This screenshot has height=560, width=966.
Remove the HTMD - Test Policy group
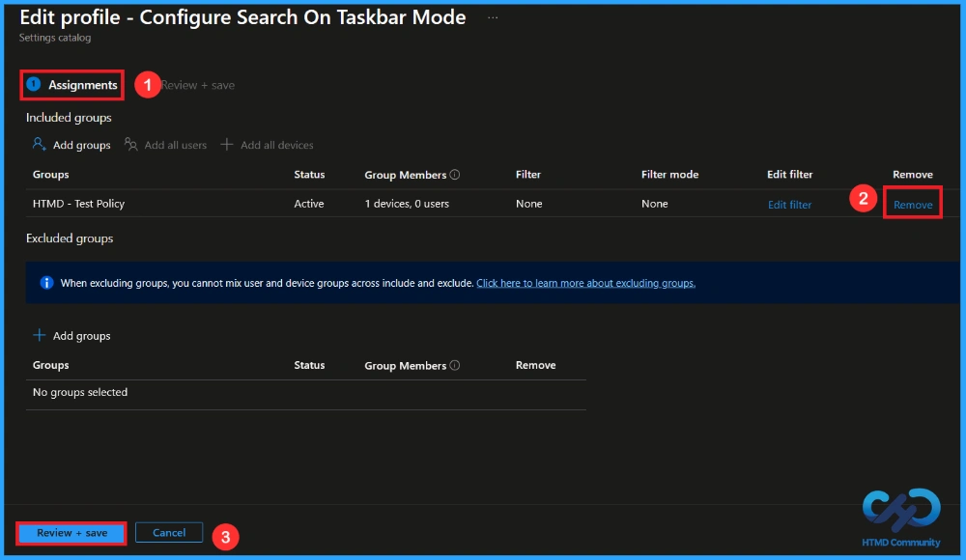pos(913,205)
